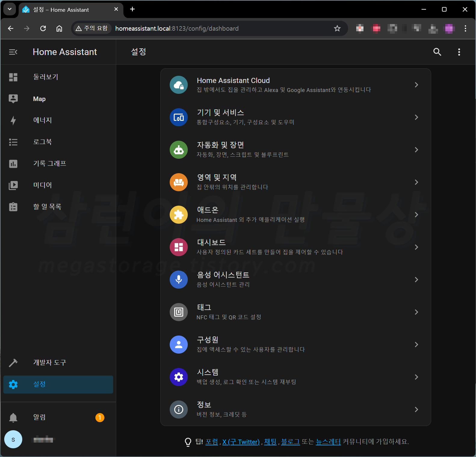Collapse the Home Assistant sidebar menu icon
This screenshot has height=457, width=476.
coord(13,52)
